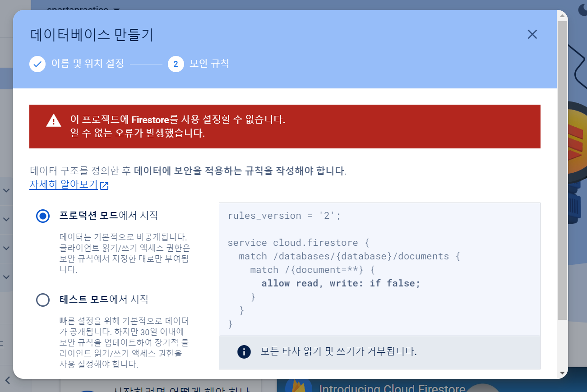Click the dialog scrollbar up arrow
This screenshot has width=587, height=392.
(562, 15)
